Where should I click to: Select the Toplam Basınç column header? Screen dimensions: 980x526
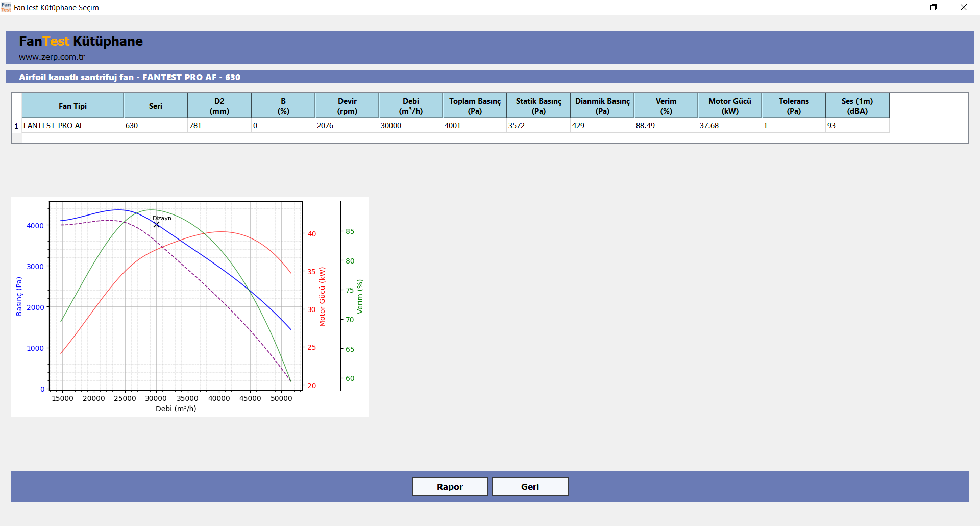(475, 106)
